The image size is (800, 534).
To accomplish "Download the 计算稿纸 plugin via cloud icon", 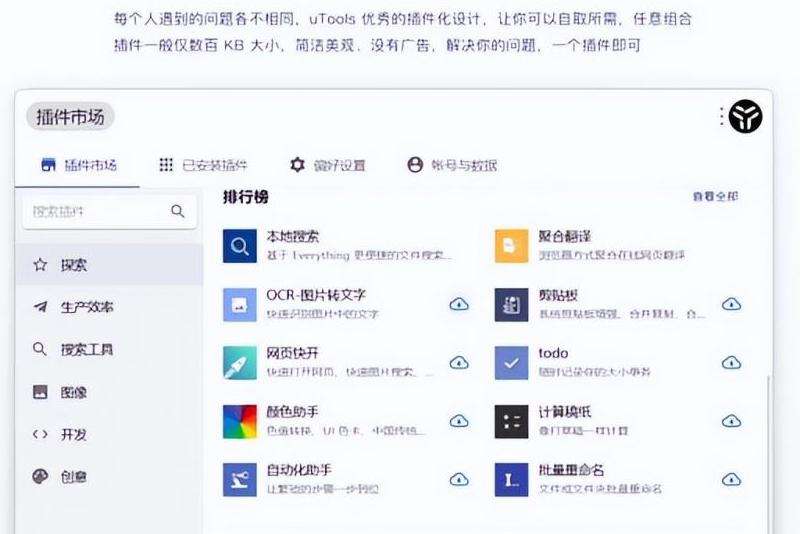I will pos(732,421).
